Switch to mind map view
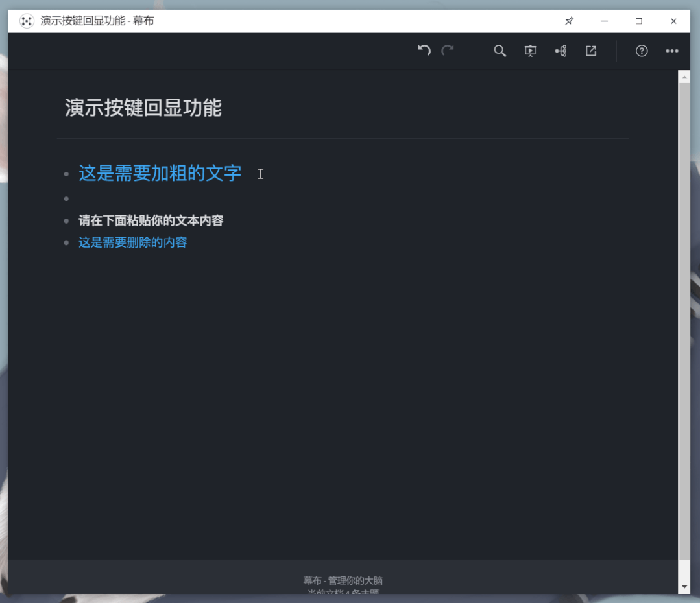The height and width of the screenshot is (603, 700). 561,51
